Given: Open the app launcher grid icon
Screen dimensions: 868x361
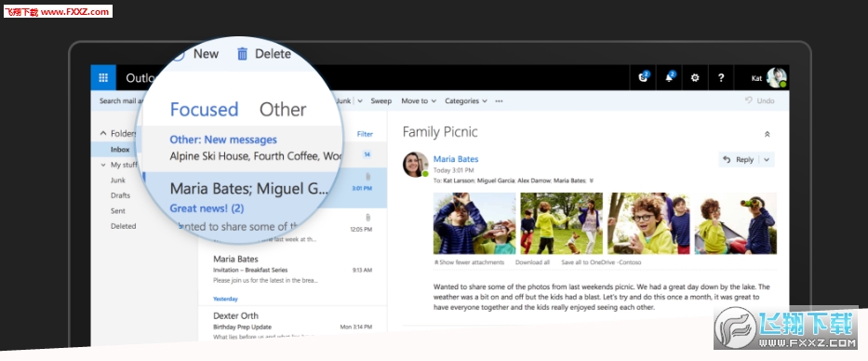Looking at the screenshot, I should tap(103, 77).
